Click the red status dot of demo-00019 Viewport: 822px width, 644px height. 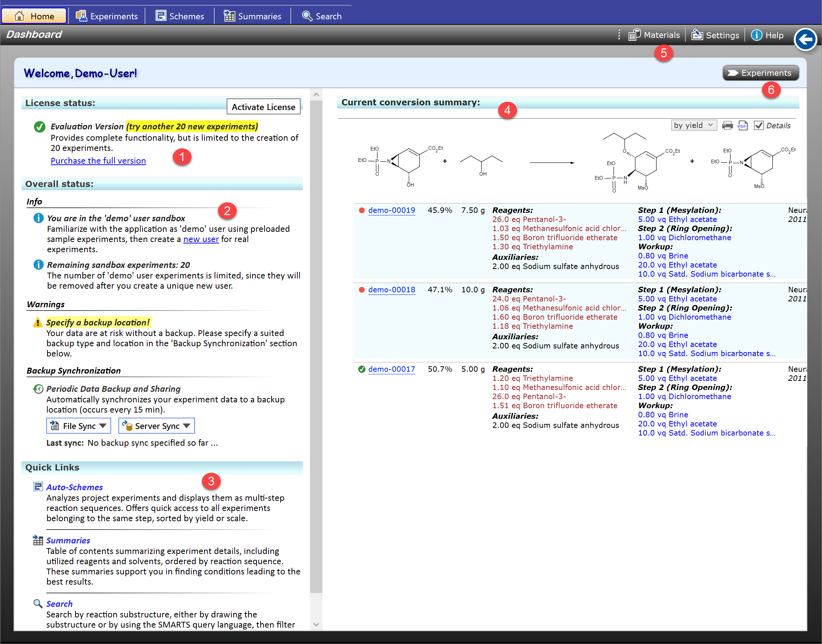(361, 210)
